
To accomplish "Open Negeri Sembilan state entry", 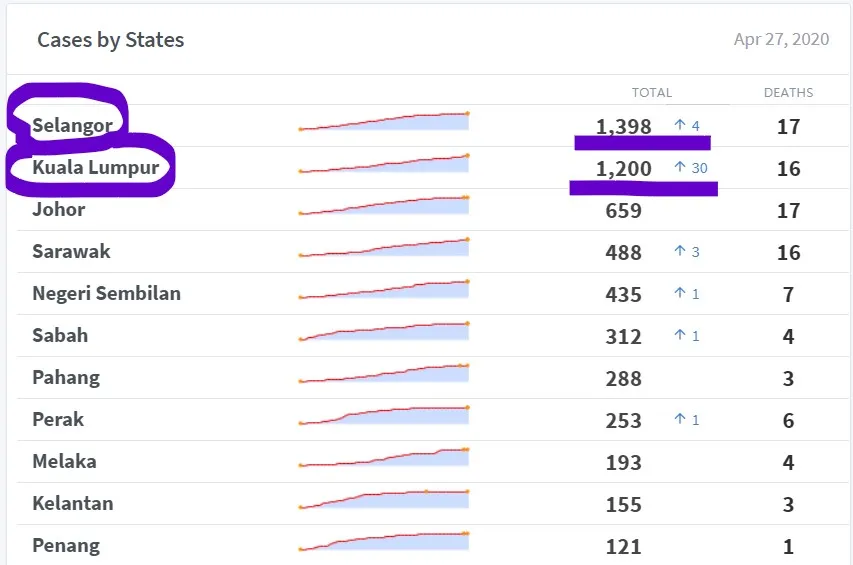I will click(107, 293).
